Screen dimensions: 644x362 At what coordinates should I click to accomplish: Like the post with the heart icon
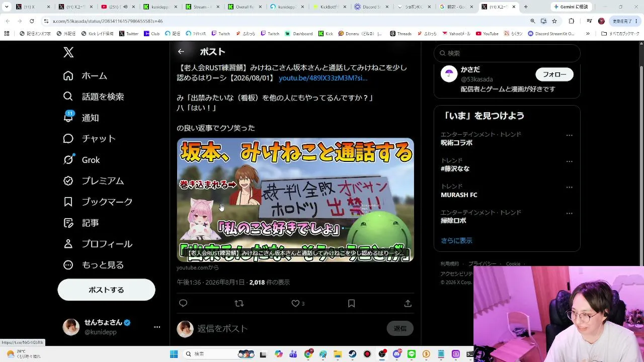pos(296,303)
